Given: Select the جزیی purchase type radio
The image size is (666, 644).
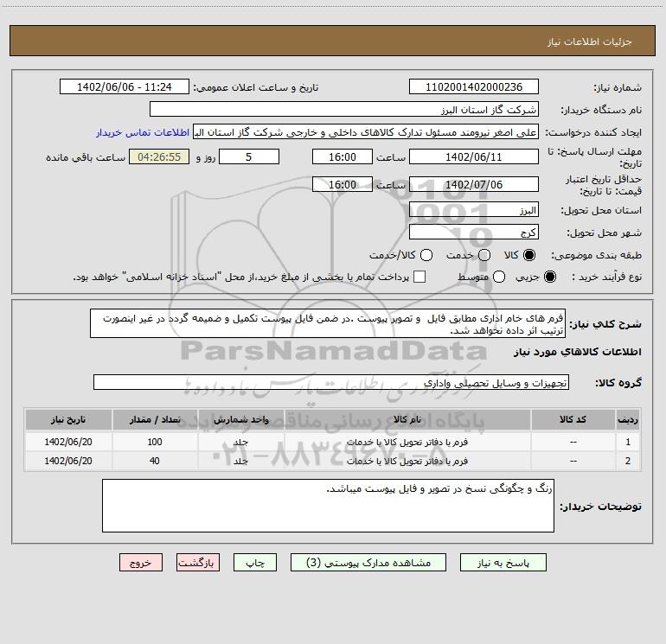Looking at the screenshot, I should (x=549, y=277).
